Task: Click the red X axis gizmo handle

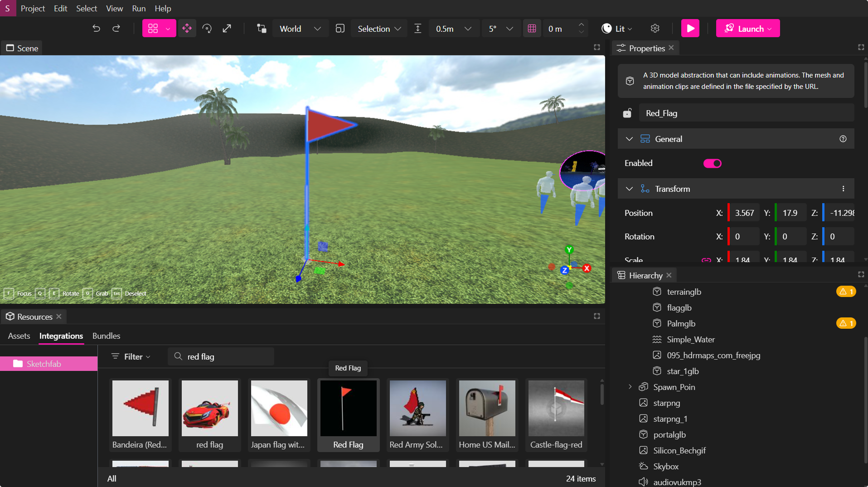Action: pos(587,268)
